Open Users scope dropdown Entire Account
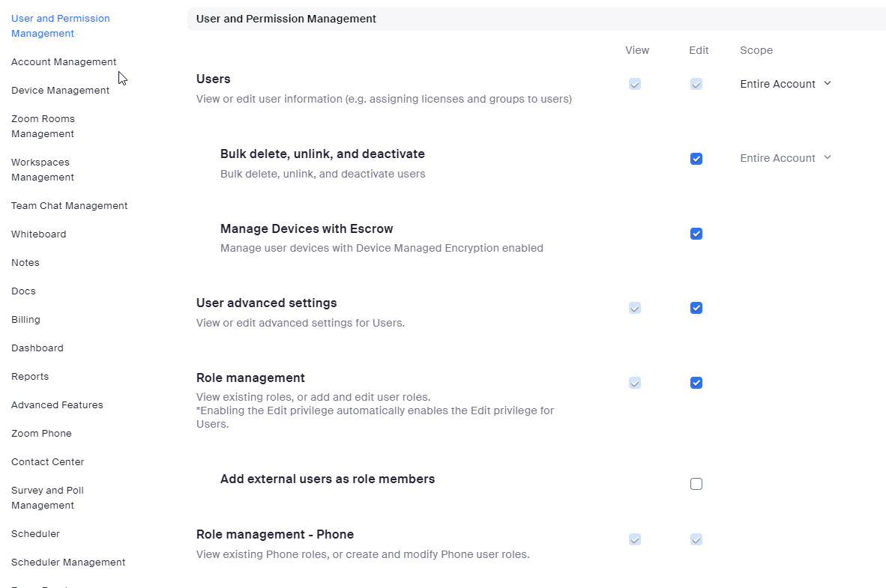Image resolution: width=886 pixels, height=588 pixels. point(786,84)
